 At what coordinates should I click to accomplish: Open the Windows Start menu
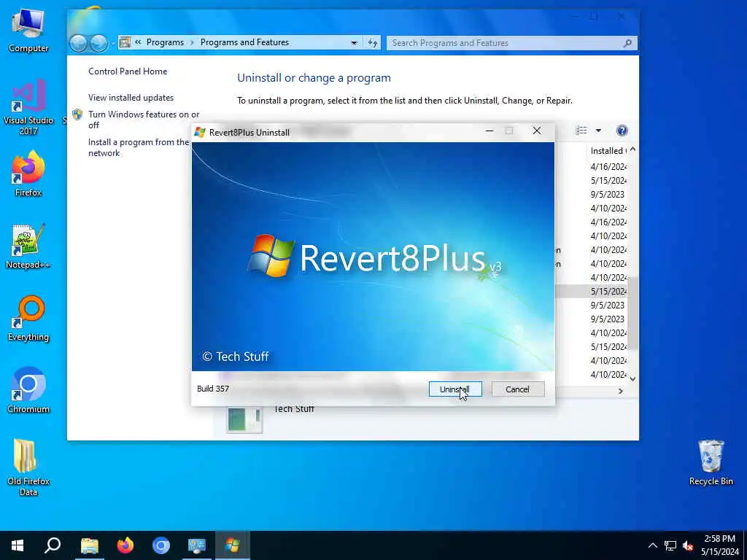click(18, 545)
